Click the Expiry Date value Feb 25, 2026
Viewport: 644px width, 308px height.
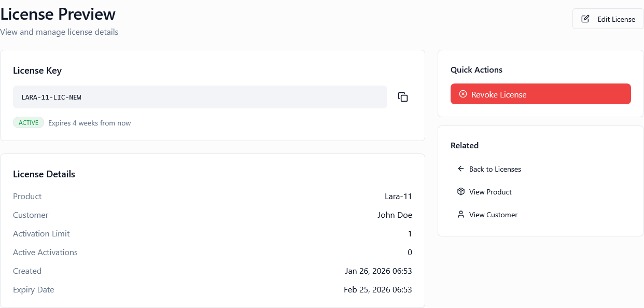(378, 289)
